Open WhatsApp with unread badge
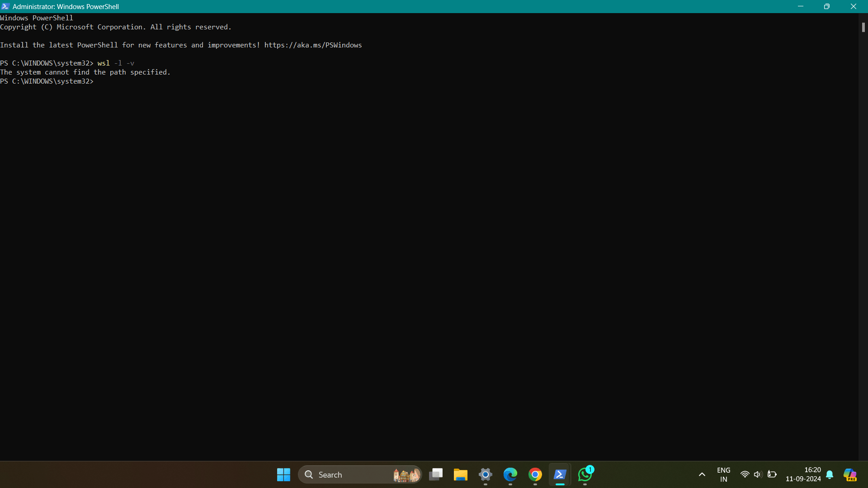This screenshot has width=868, height=488. 585,474
